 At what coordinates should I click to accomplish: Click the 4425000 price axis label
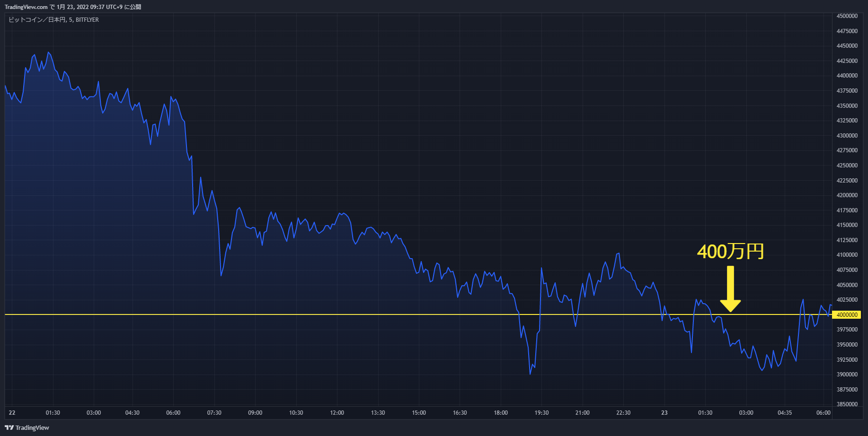pos(847,61)
